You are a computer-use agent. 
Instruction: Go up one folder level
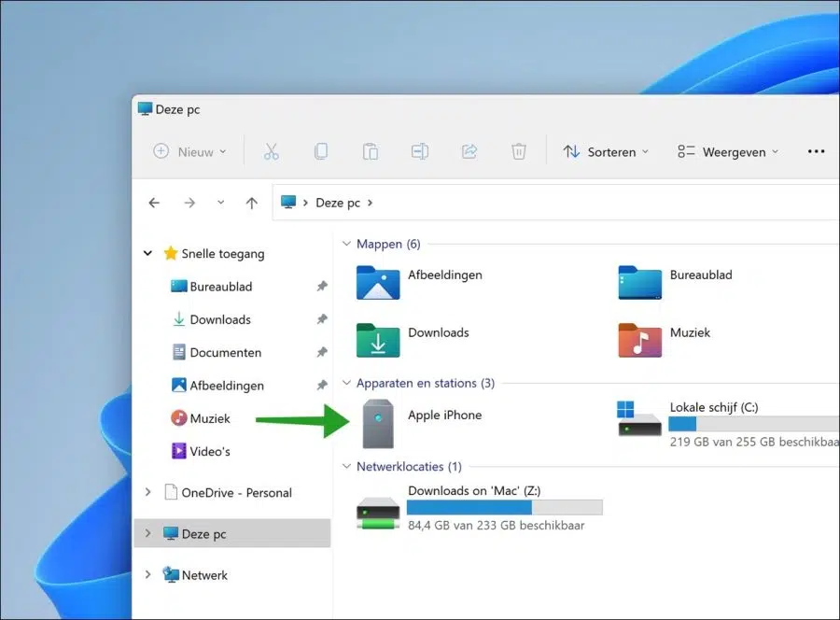[x=252, y=203]
